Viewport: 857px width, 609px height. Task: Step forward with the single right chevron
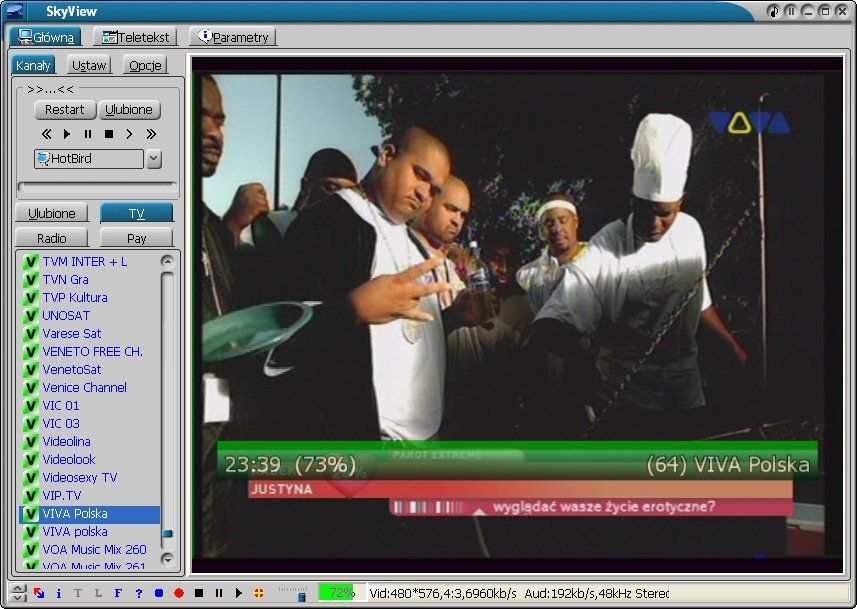(130, 134)
